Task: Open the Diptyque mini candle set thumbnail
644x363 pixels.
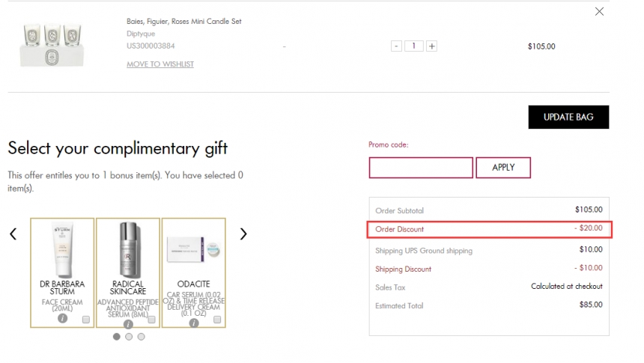Action: (50, 45)
